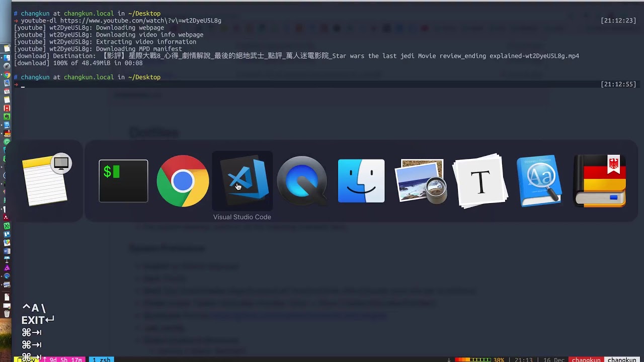The width and height of the screenshot is (644, 362).
Task: Switch to Typora with the T icon
Action: coord(480,181)
